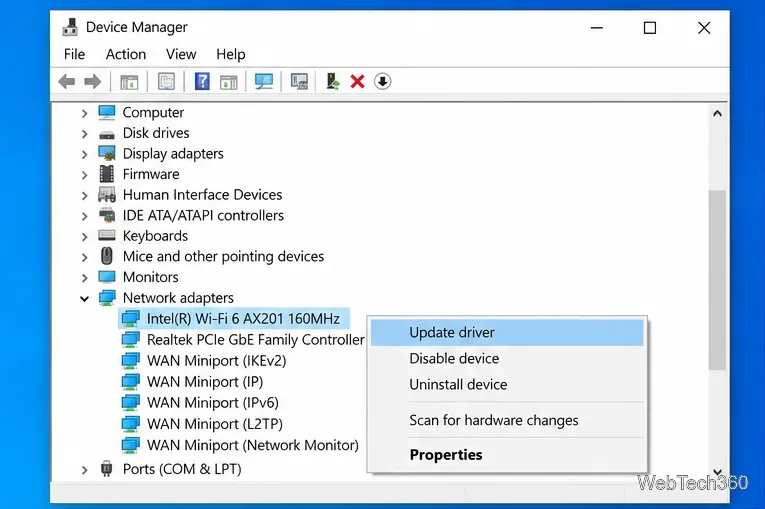Select WAN Miniport (IKEv2)

(217, 361)
